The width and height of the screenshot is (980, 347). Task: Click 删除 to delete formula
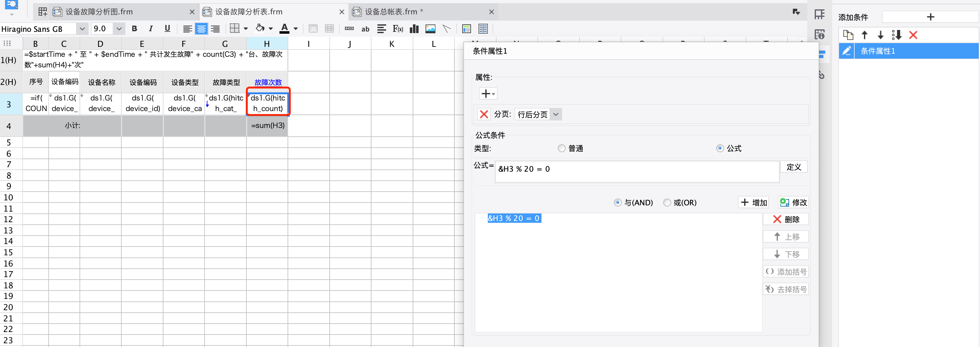point(786,219)
